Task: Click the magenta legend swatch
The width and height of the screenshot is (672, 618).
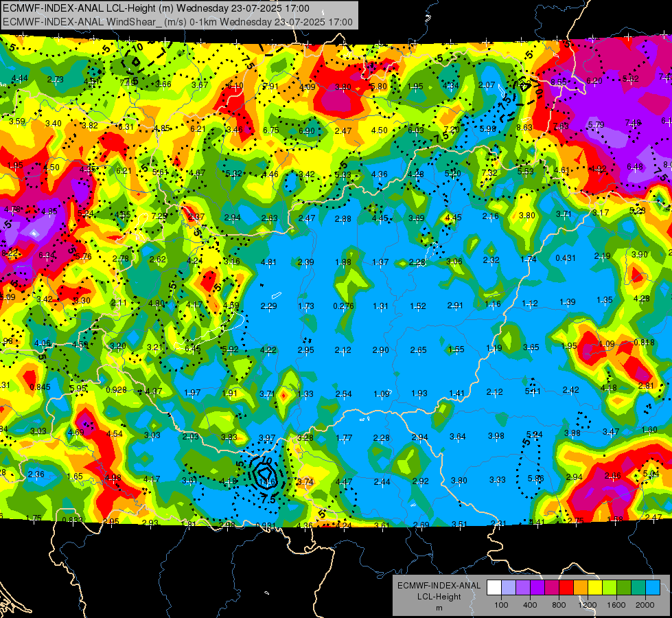Action: pos(552,588)
